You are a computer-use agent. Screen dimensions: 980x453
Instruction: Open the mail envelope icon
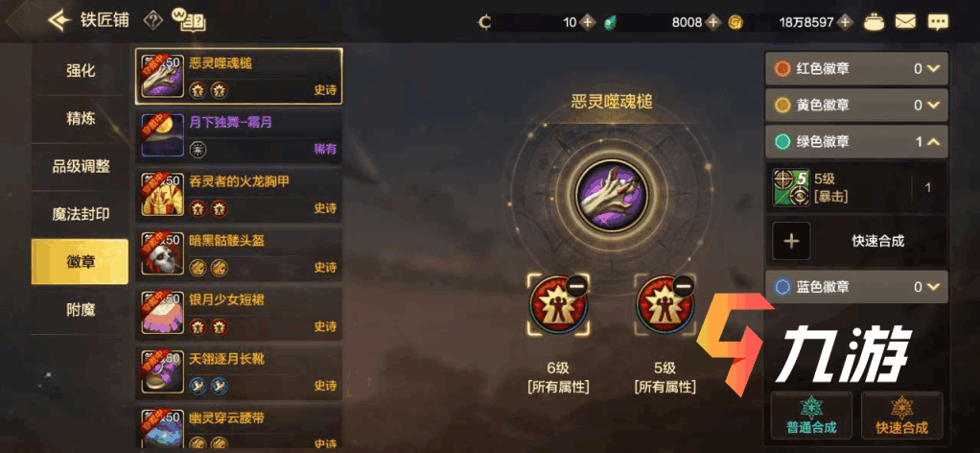[x=905, y=22]
